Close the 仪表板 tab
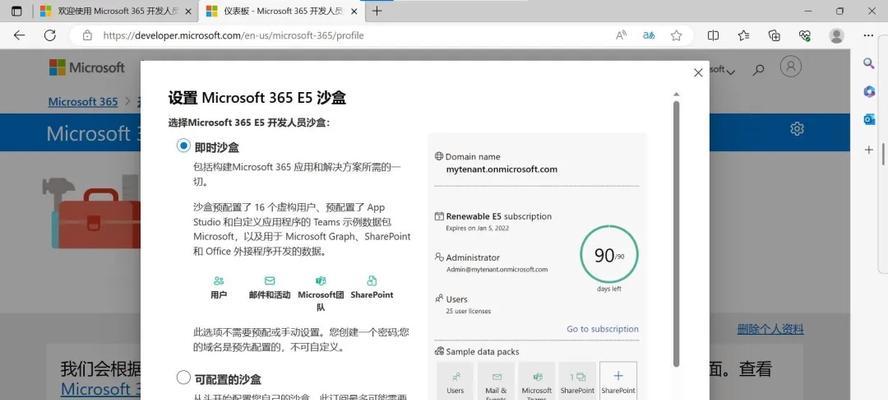Image resolution: width=888 pixels, height=400 pixels. 356,11
